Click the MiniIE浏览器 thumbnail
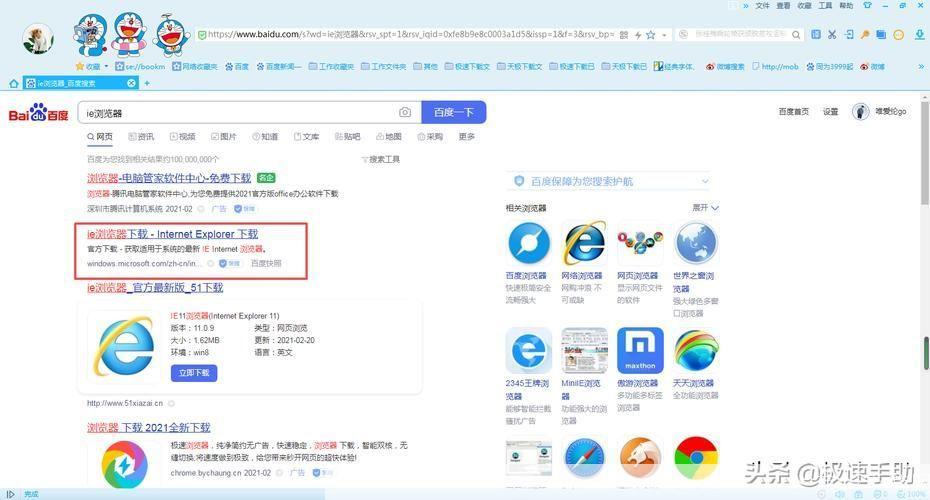Screen dimensions: 930x500 coord(584,351)
